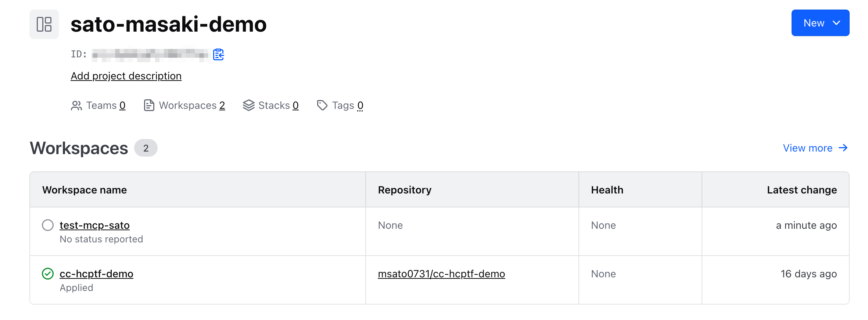Open the Tags count link

point(360,106)
